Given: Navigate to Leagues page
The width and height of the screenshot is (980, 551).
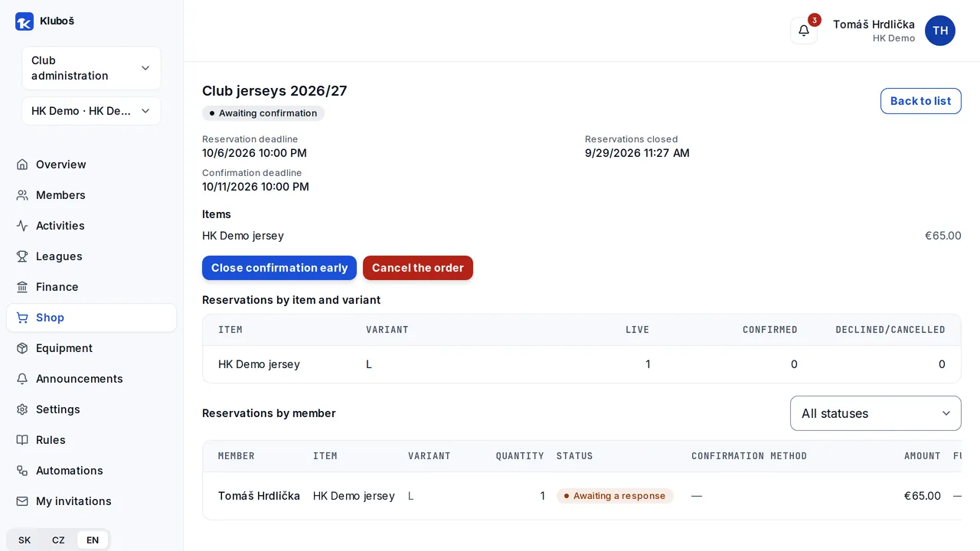Looking at the screenshot, I should pos(91,256).
